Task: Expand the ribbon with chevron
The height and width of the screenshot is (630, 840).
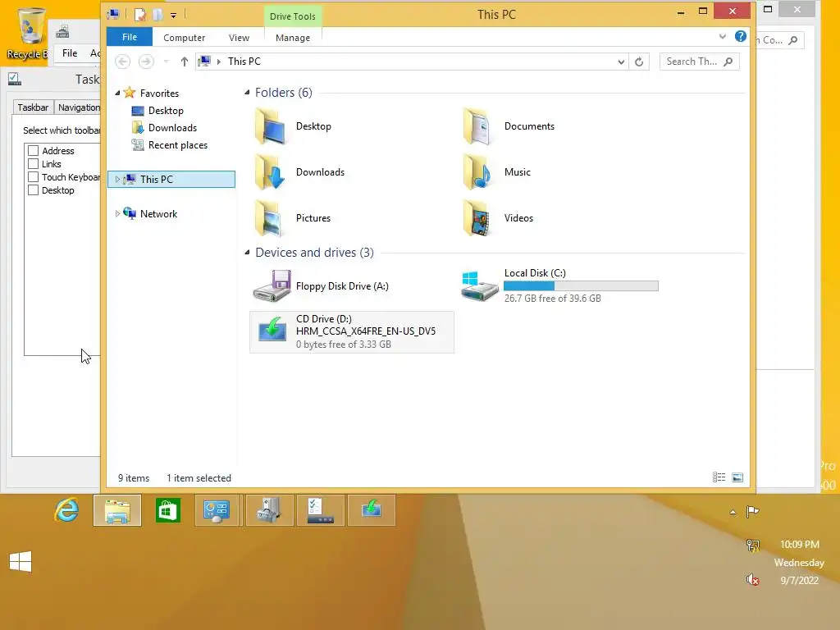Action: pos(722,36)
